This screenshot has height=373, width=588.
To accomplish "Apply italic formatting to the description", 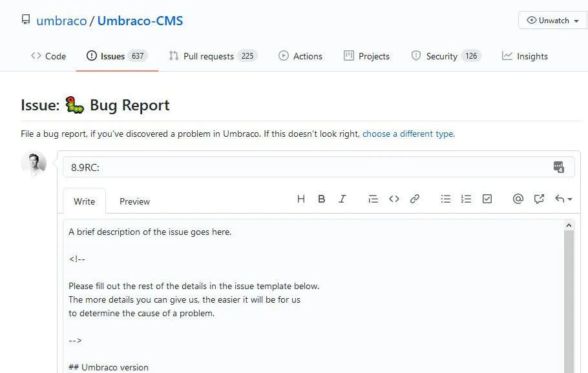I will [342, 199].
